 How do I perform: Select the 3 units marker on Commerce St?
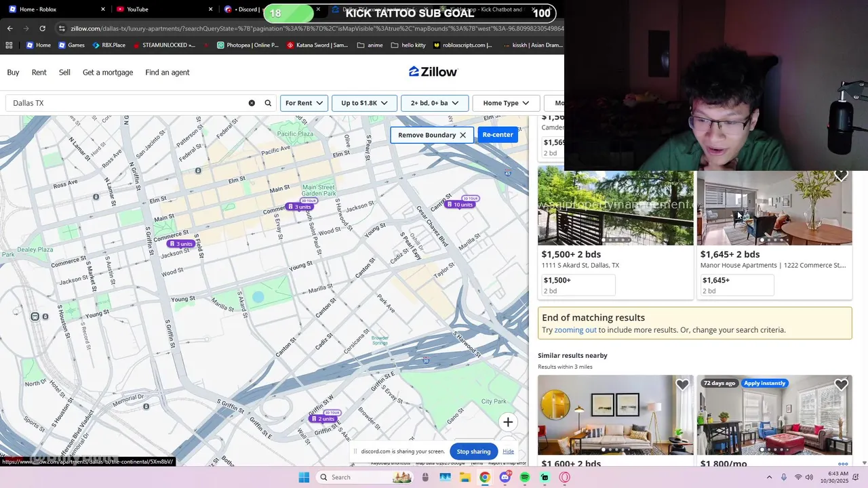pyautogui.click(x=181, y=244)
